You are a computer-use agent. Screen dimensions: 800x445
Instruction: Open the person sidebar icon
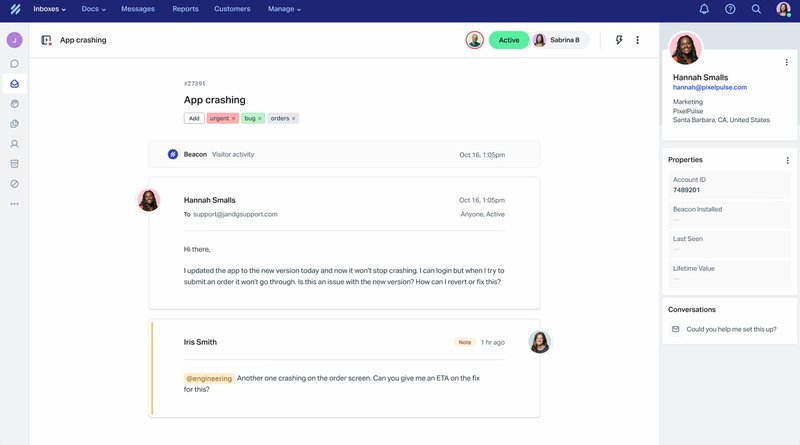pos(14,144)
